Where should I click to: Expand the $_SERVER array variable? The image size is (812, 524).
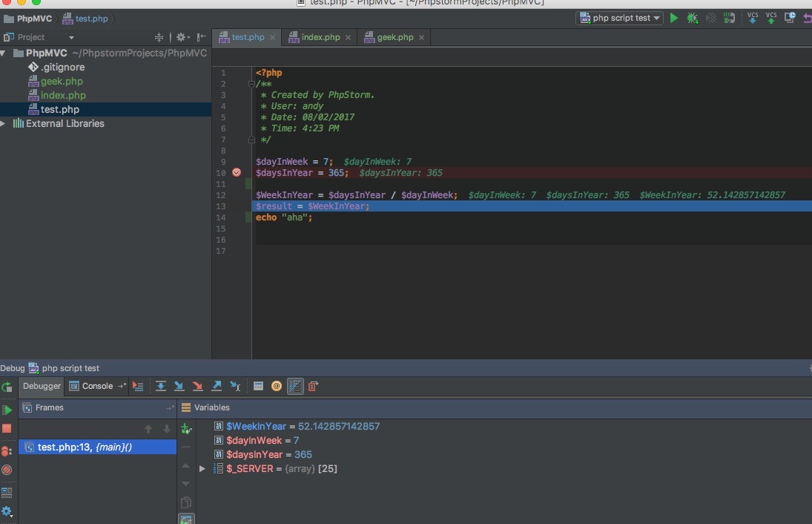click(202, 468)
